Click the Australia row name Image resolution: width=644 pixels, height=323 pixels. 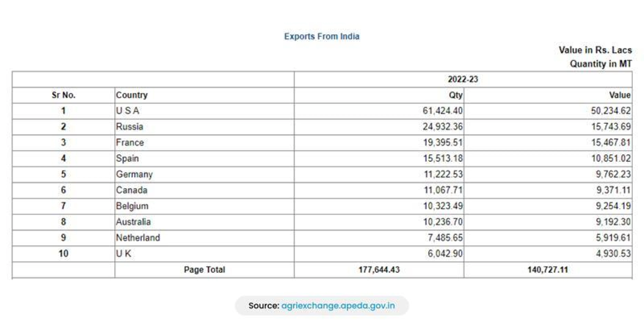[x=133, y=222]
